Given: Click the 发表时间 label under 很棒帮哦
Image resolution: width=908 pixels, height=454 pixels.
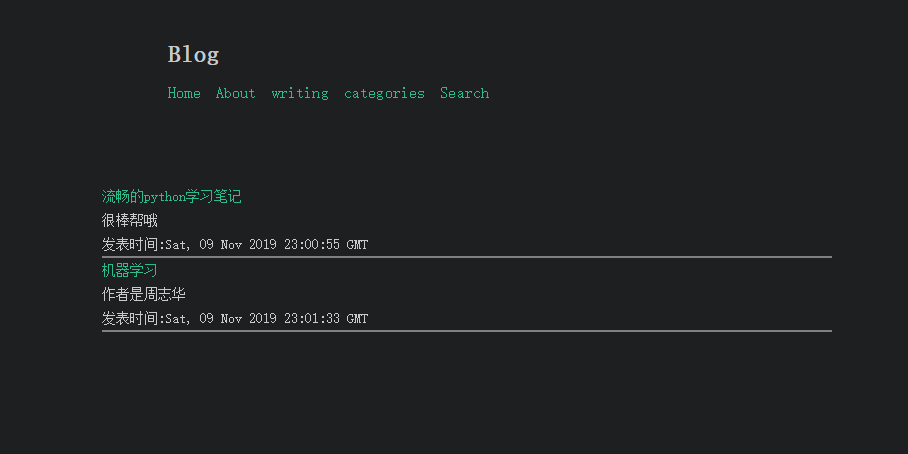Looking at the screenshot, I should (130, 244).
